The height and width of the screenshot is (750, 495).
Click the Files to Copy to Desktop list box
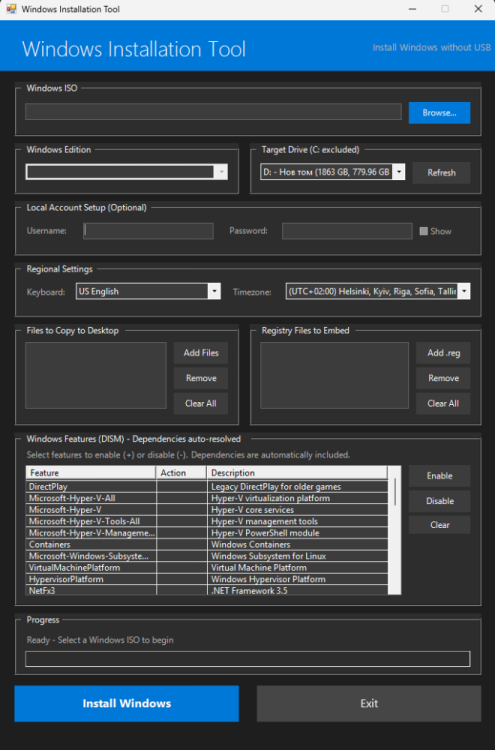pos(96,375)
